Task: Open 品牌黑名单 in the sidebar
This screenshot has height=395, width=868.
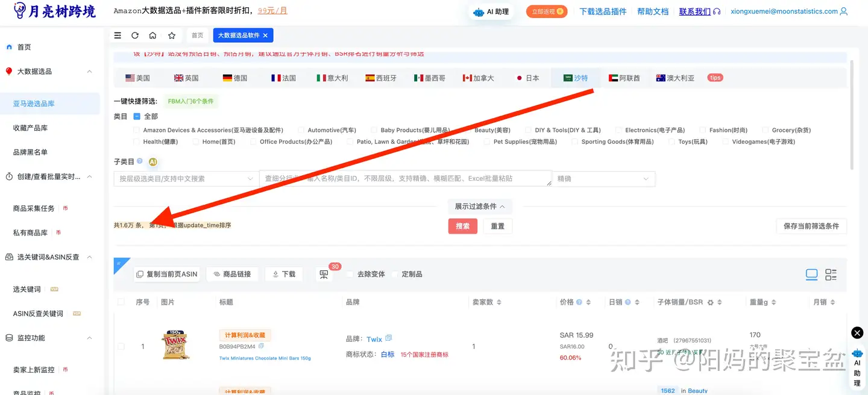Action: (30, 152)
